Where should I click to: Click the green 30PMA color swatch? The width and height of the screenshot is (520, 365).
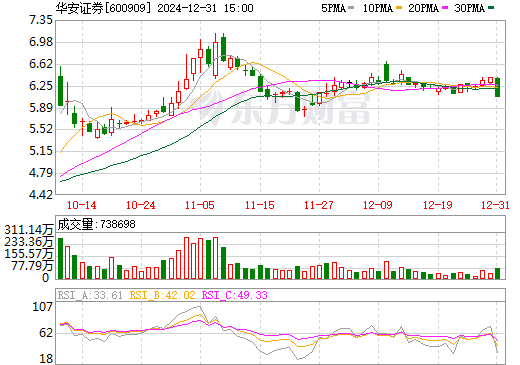click(x=491, y=8)
